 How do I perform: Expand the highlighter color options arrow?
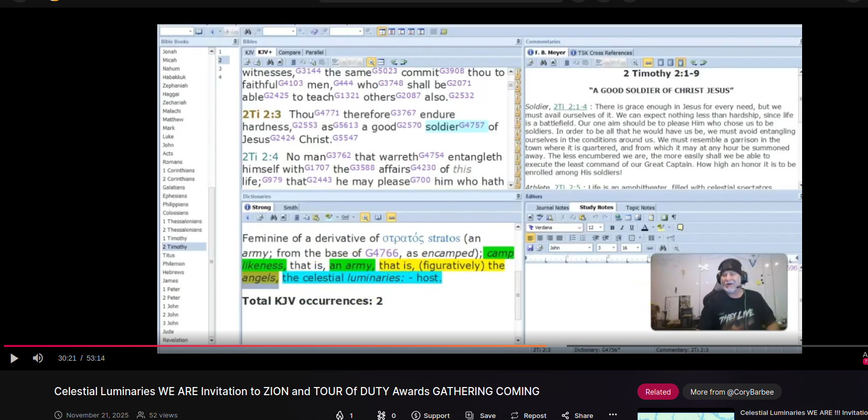point(669,228)
